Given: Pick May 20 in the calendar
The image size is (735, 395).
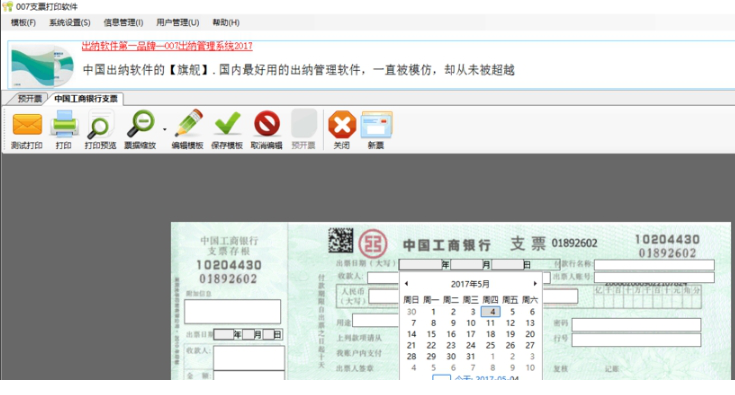Looking at the screenshot, I should point(530,334).
